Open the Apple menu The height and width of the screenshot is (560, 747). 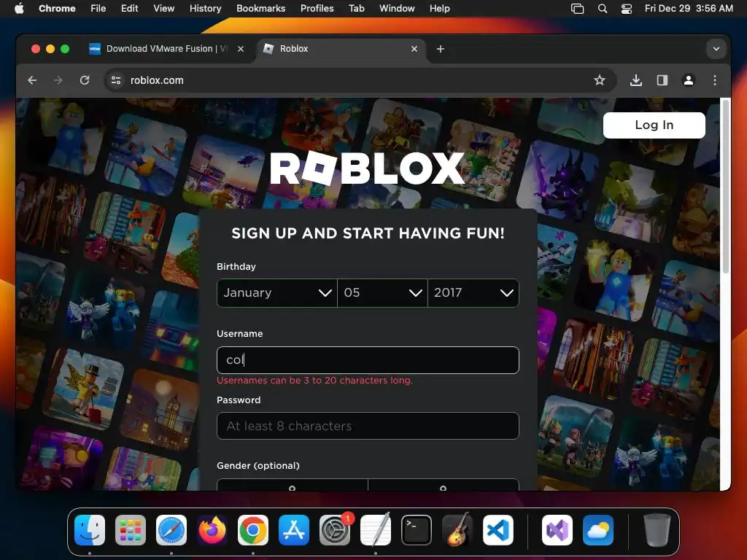tap(19, 9)
